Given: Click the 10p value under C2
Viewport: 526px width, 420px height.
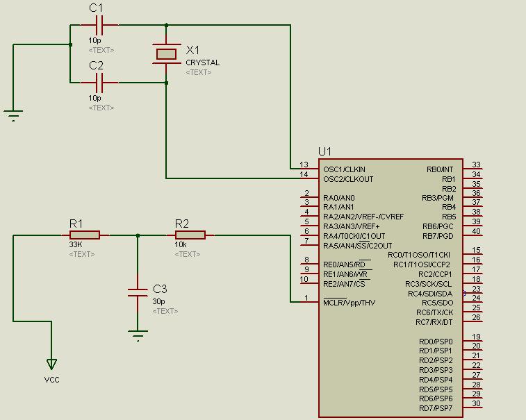Looking at the screenshot, I should point(94,98).
